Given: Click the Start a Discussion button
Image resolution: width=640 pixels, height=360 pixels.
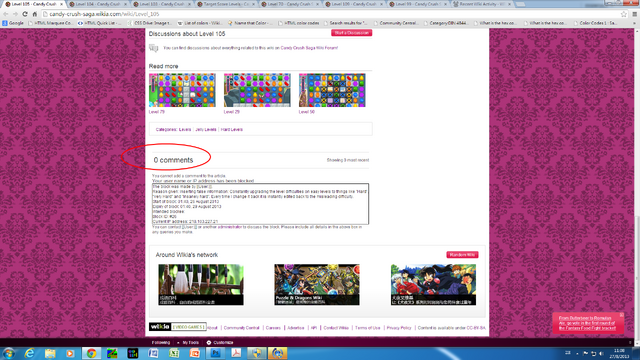Looking at the screenshot, I should coord(351,33).
